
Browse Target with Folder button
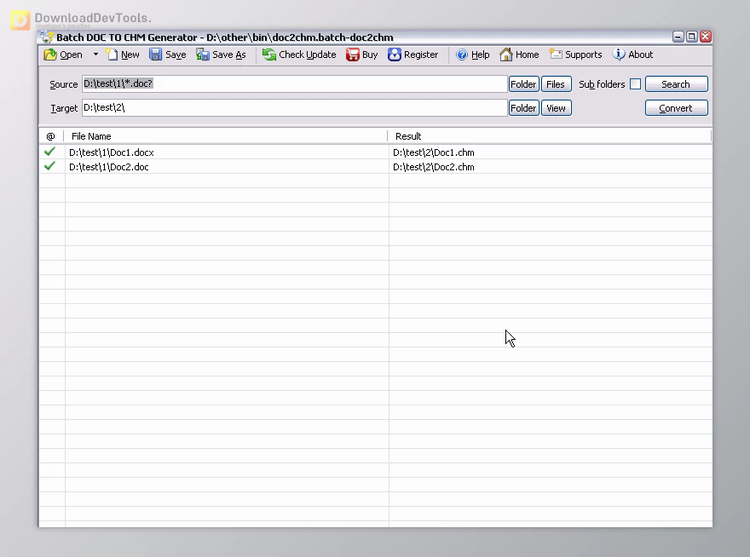pyautogui.click(x=524, y=108)
